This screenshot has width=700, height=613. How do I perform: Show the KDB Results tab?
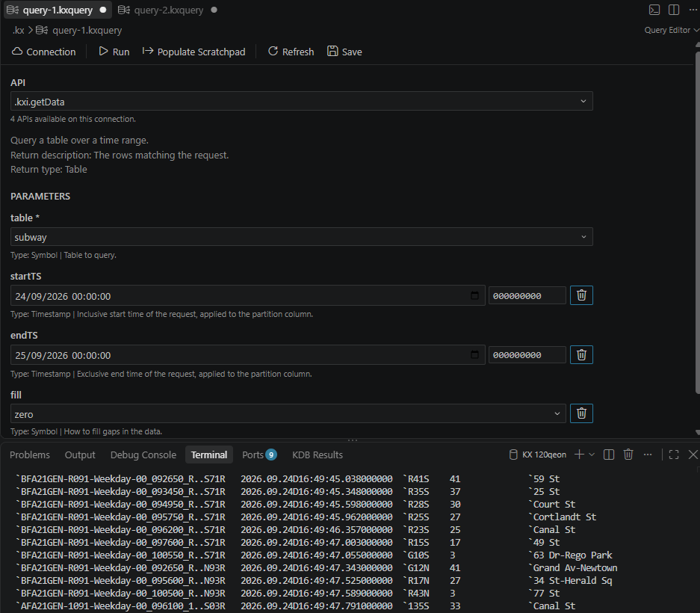tap(318, 455)
